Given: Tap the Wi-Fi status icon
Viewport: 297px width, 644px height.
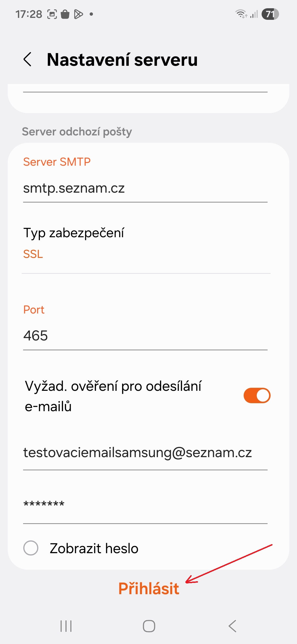Looking at the screenshot, I should coord(241,14).
